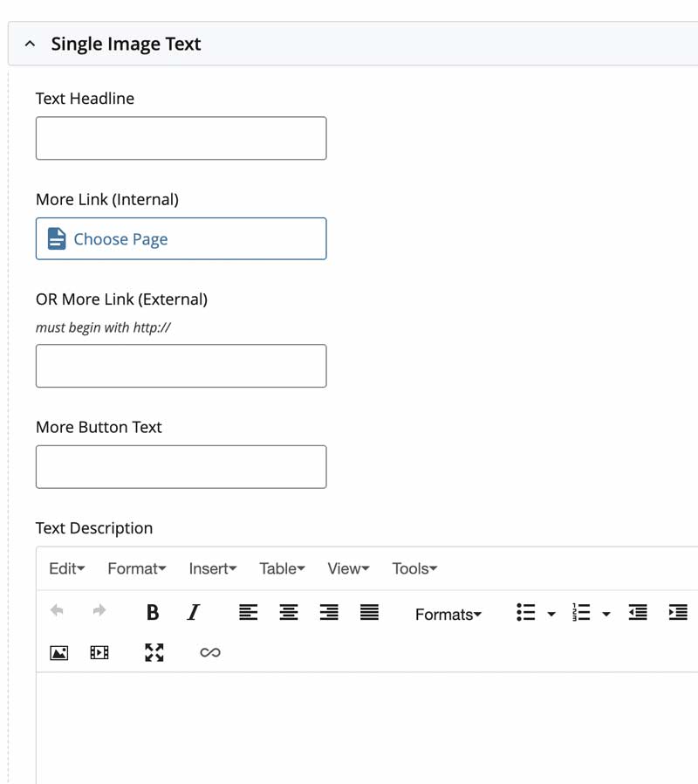Image resolution: width=698 pixels, height=784 pixels.
Task: Center align text in the editor
Action: click(x=289, y=613)
